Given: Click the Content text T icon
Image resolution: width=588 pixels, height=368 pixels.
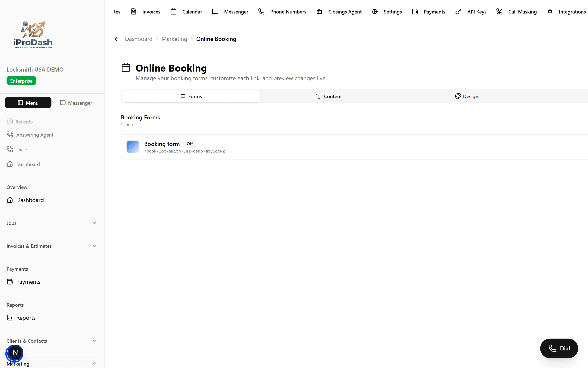Looking at the screenshot, I should pyautogui.click(x=319, y=96).
